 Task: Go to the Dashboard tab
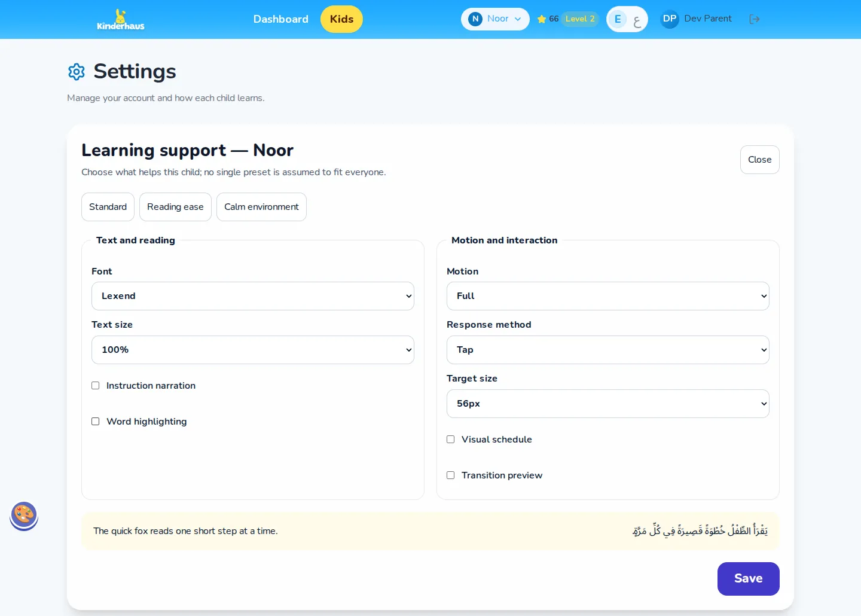[281, 19]
